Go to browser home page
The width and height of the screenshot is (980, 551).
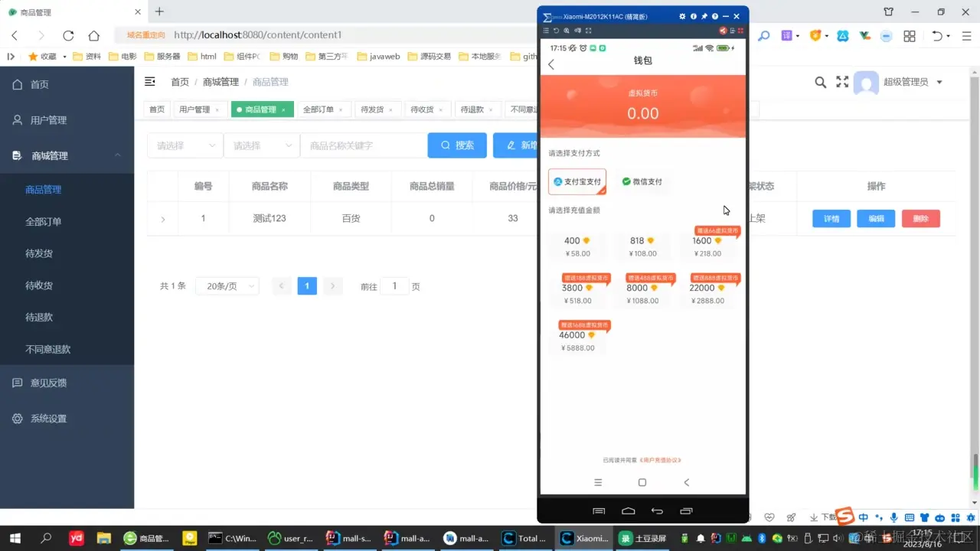93,35
